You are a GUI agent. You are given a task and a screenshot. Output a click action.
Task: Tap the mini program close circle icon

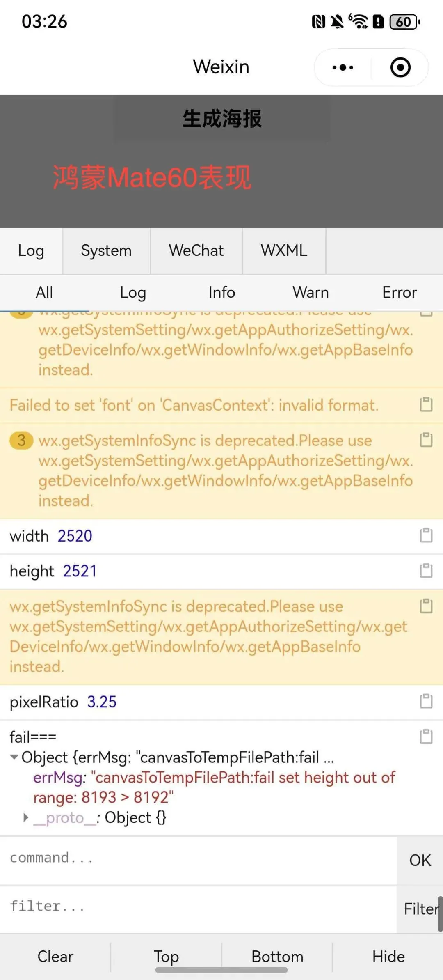(x=400, y=67)
